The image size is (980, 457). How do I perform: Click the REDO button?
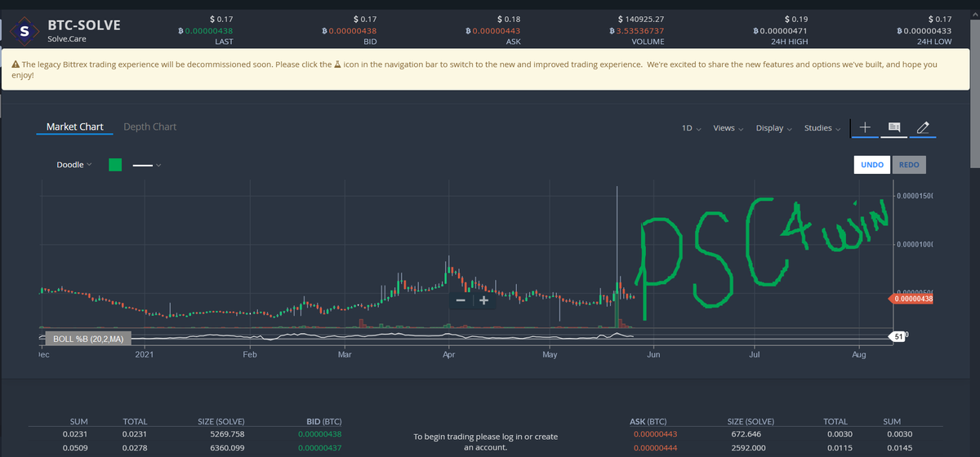coord(909,164)
